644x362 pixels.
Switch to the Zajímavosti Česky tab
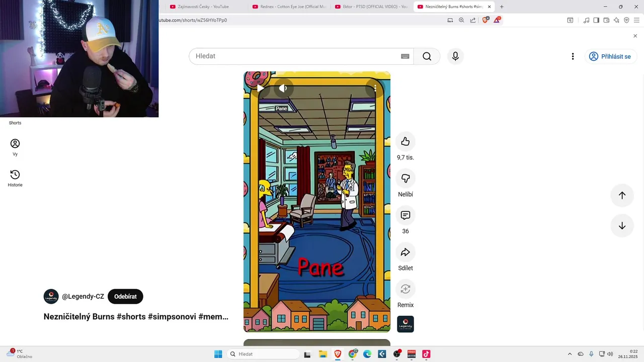(204, 7)
